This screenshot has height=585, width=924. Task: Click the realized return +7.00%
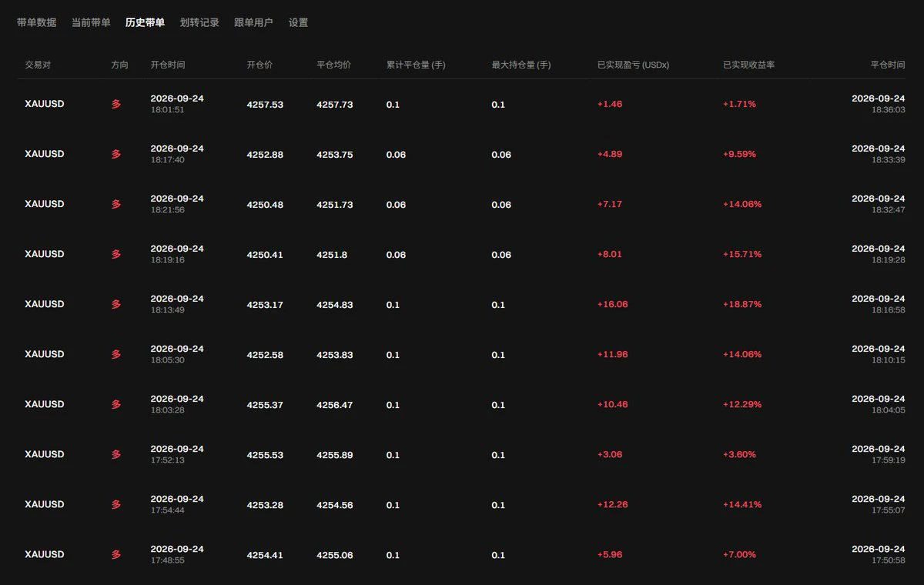(x=739, y=555)
